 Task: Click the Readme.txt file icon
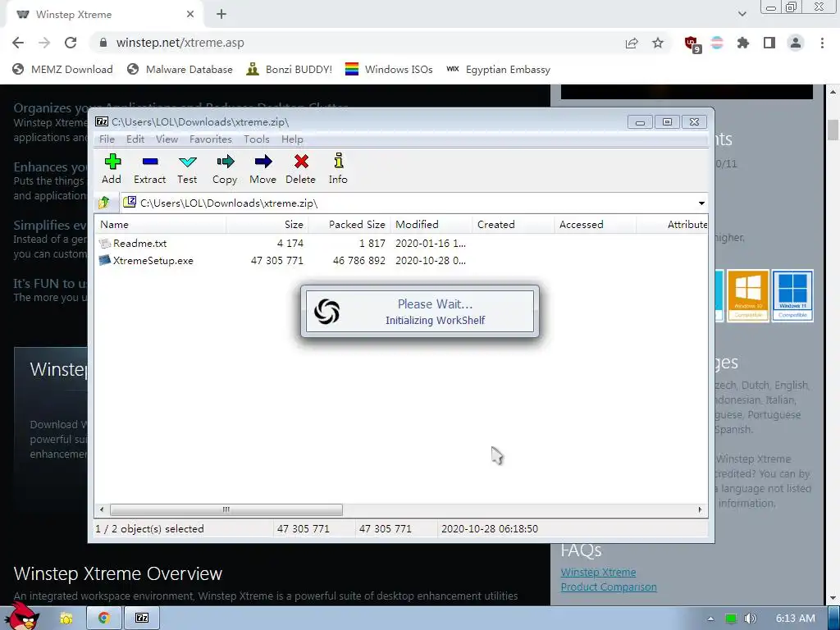tap(105, 243)
